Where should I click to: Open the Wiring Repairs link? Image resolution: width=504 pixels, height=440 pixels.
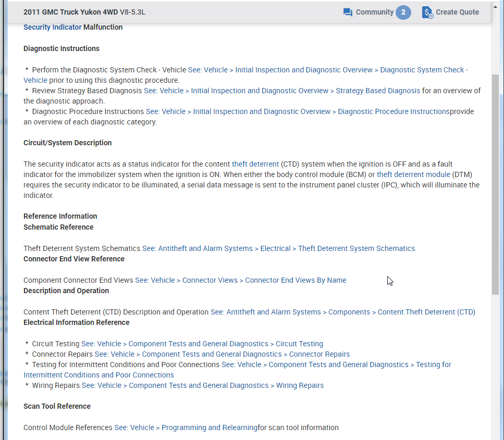pos(300,385)
